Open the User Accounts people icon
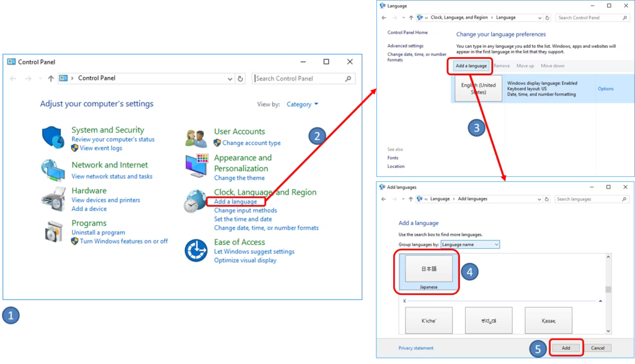 [x=196, y=138]
